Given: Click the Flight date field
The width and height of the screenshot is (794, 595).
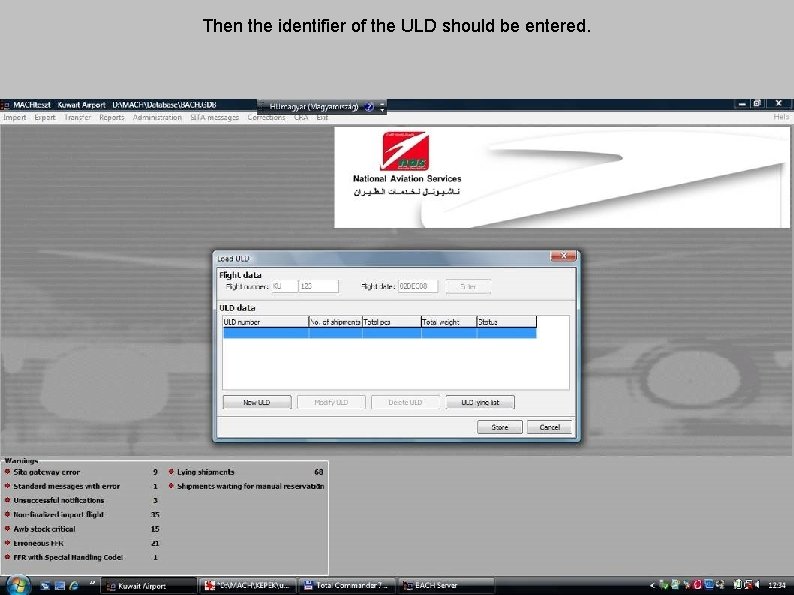Looking at the screenshot, I should (x=418, y=287).
